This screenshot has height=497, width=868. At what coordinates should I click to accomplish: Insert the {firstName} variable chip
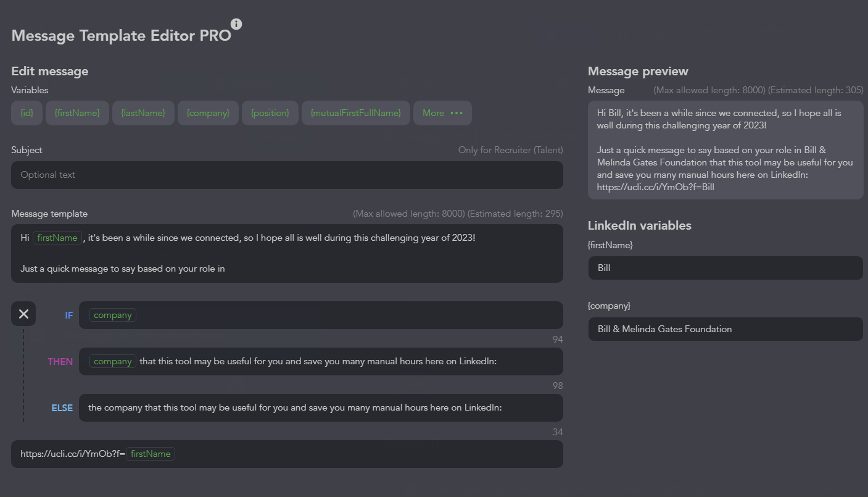click(x=77, y=113)
